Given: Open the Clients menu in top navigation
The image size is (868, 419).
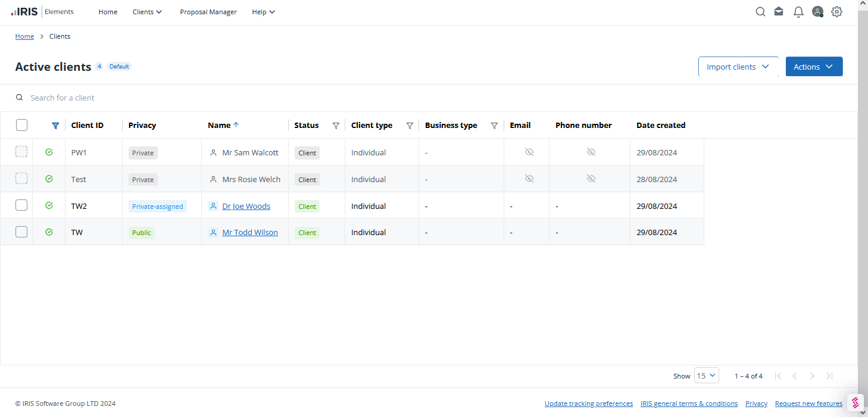Looking at the screenshot, I should (147, 12).
